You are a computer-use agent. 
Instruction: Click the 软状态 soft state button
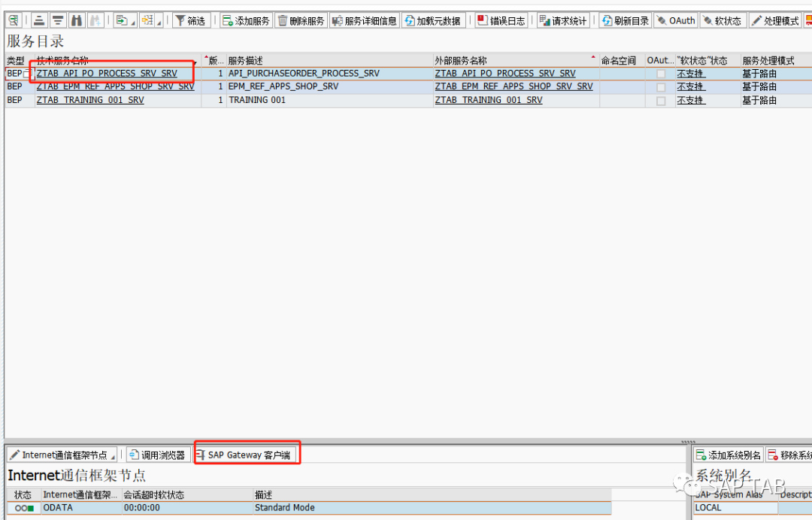coord(723,21)
